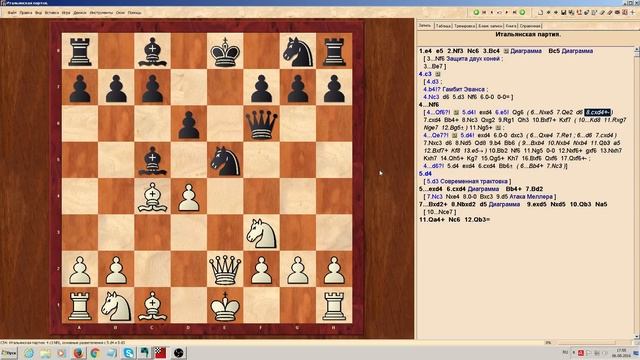Open OBS black circle taskbar icon
640x360 pixels.
point(178,353)
